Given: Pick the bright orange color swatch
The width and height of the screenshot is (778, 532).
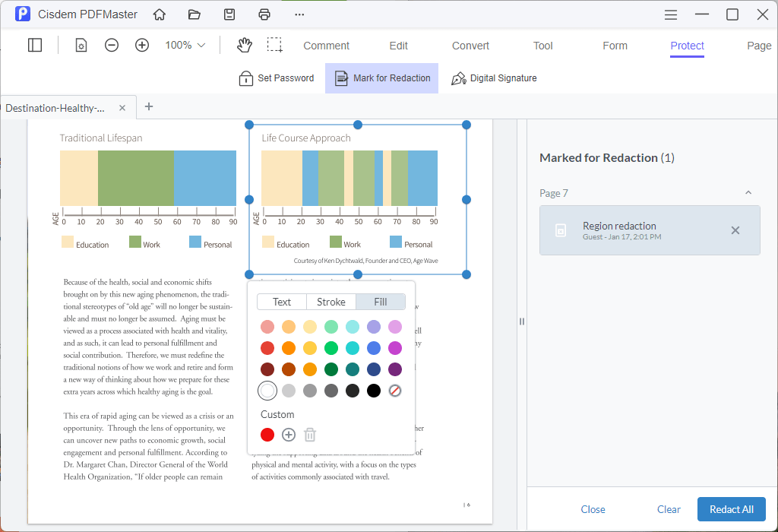Looking at the screenshot, I should pos(288,348).
